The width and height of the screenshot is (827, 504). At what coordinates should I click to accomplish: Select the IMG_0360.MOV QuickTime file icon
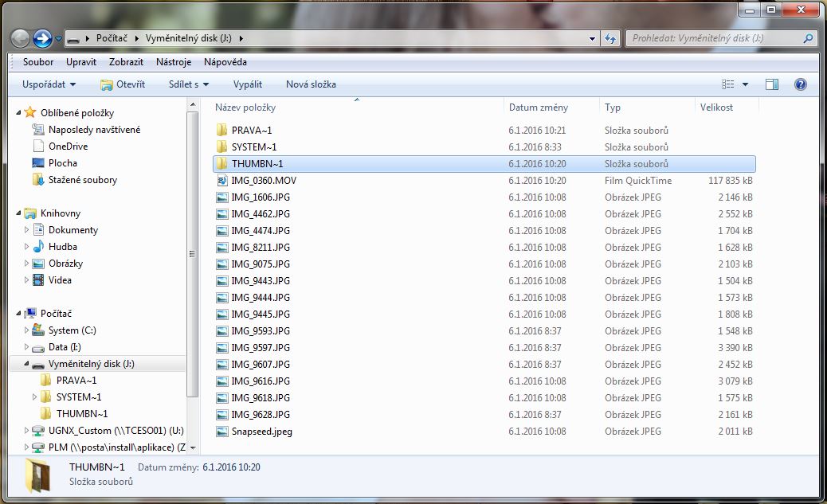[x=221, y=181]
